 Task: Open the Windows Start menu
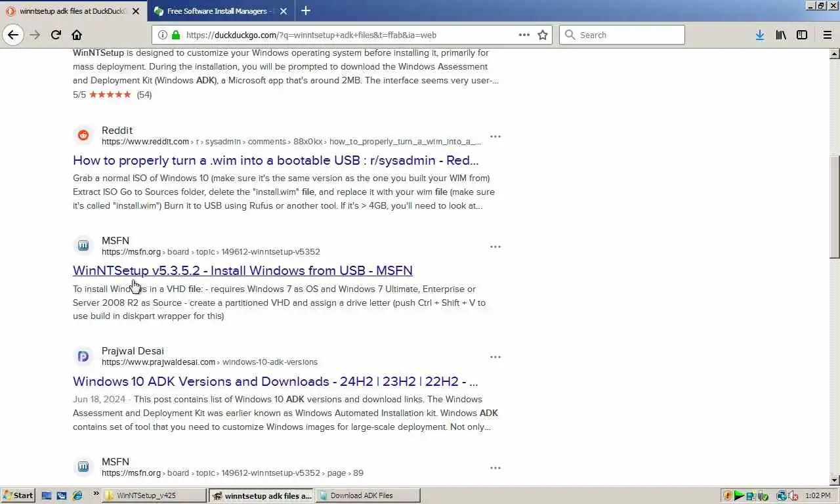[18, 495]
